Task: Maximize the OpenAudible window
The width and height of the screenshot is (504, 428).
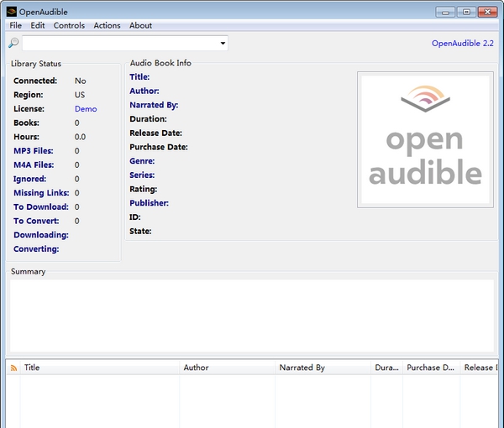Action: [x=466, y=13]
